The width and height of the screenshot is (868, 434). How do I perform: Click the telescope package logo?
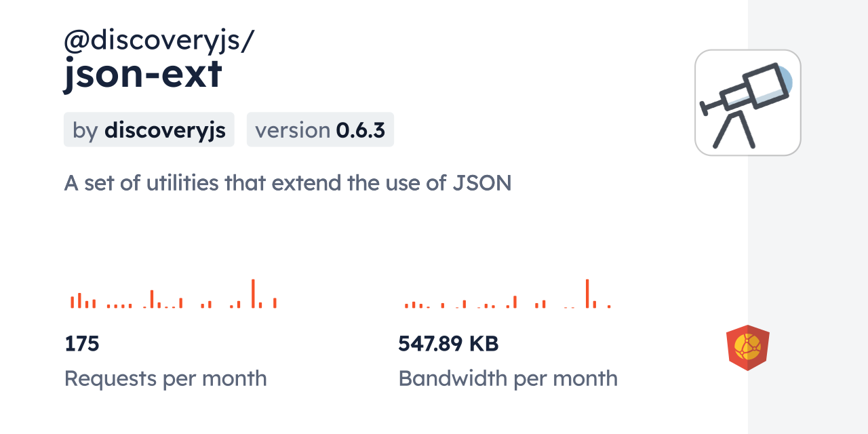747,102
